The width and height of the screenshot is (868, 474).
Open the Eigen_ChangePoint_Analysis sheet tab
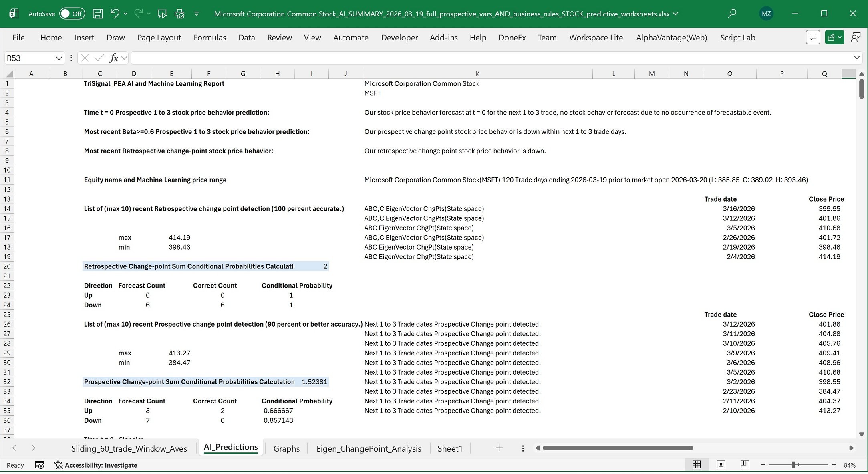pos(369,448)
